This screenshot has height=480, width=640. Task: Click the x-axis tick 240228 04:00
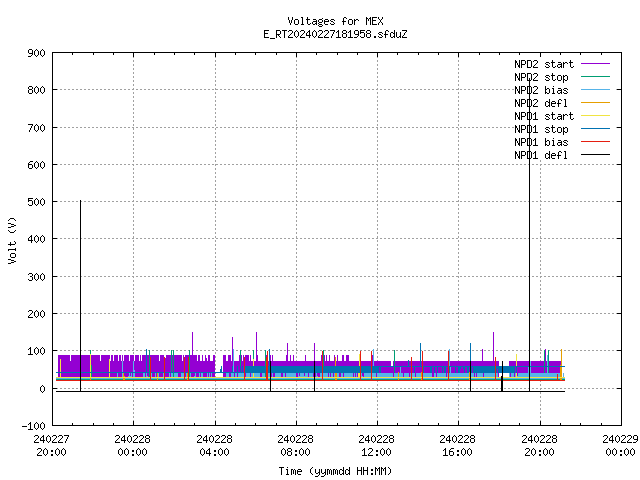click(x=214, y=446)
